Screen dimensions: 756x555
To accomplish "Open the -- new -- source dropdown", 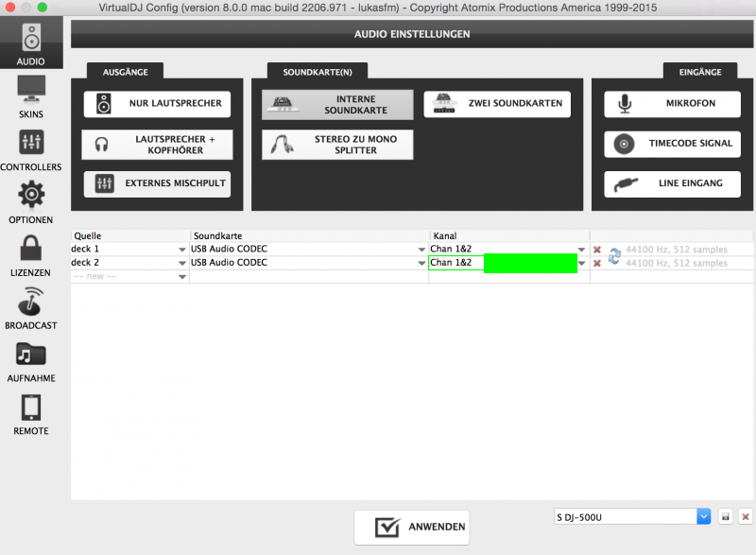I will (182, 277).
